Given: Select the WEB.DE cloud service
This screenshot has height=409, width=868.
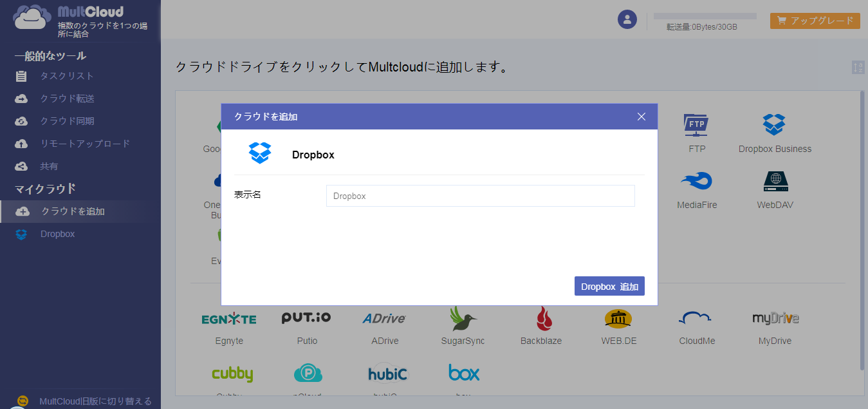Looking at the screenshot, I should click(x=619, y=327).
